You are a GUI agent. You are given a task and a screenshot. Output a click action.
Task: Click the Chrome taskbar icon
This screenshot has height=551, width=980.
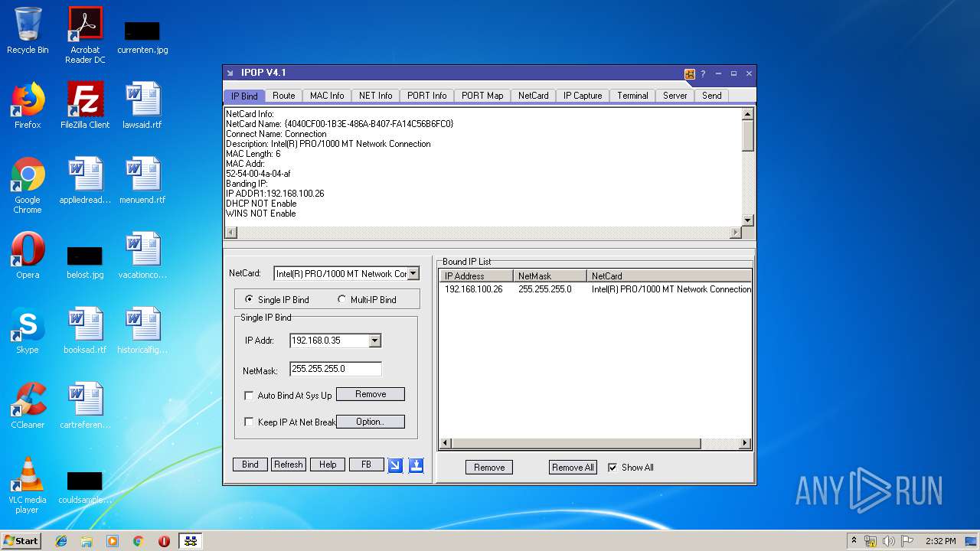138,541
